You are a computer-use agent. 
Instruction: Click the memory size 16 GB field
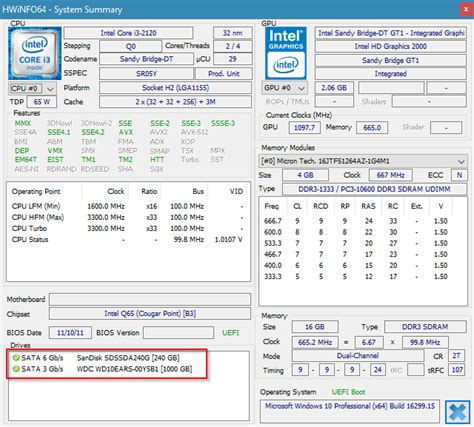coord(315,327)
